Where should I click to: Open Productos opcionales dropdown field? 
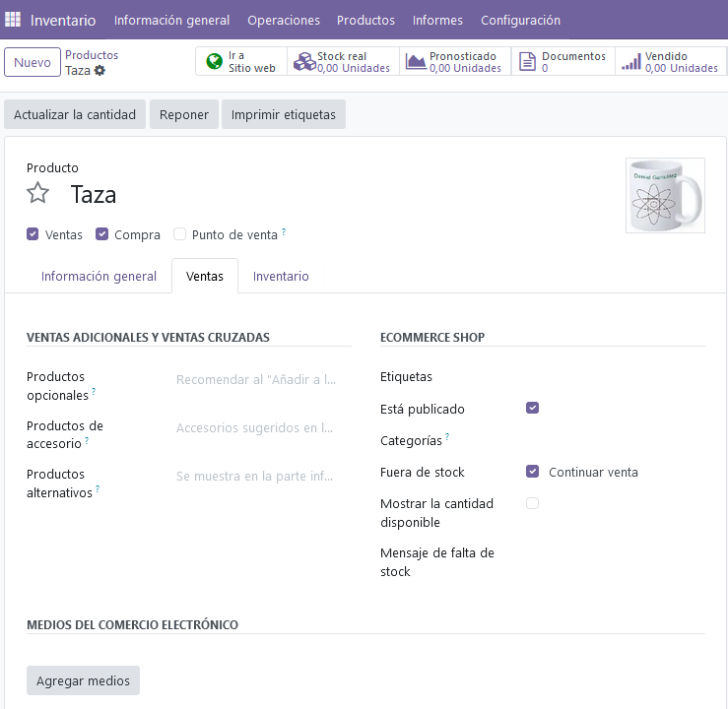256,379
